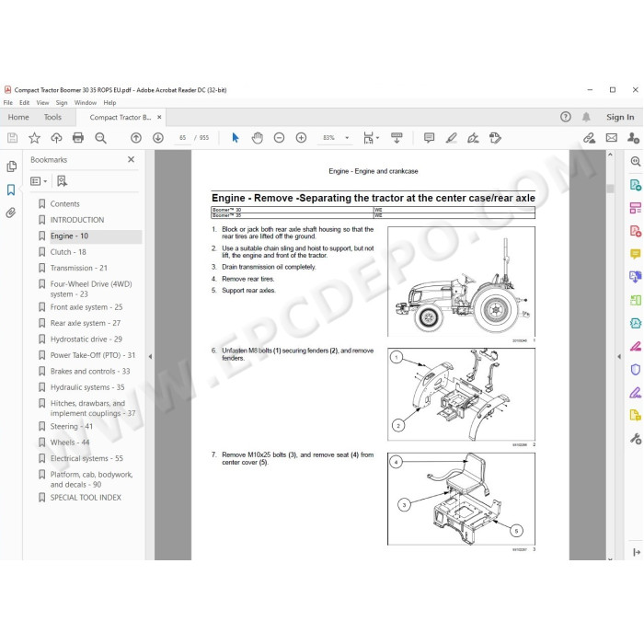Open the Help question mark
This screenshot has height=644, width=644.
pos(566,117)
